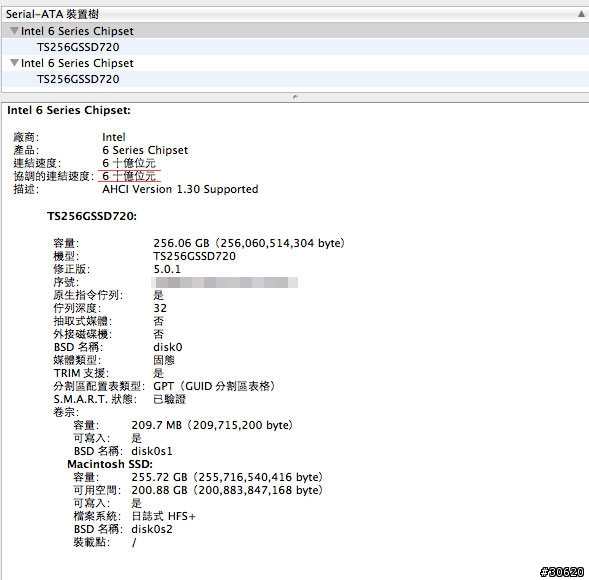This screenshot has height=580, width=589.
Task: Click the capacity '255.72 GB (255,716,540,416 byte)'
Action: tap(227, 477)
